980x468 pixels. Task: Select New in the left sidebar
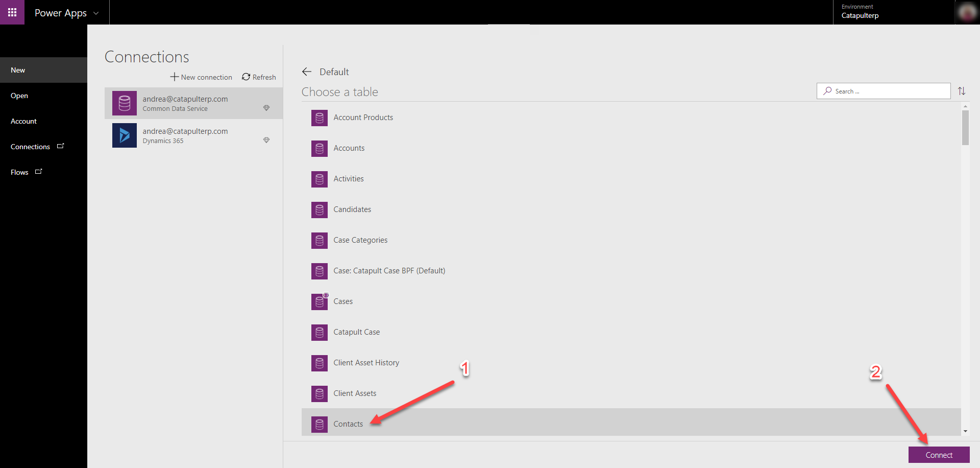click(43, 70)
